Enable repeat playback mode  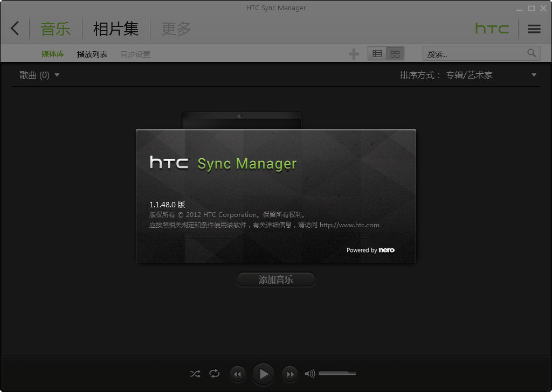click(215, 373)
